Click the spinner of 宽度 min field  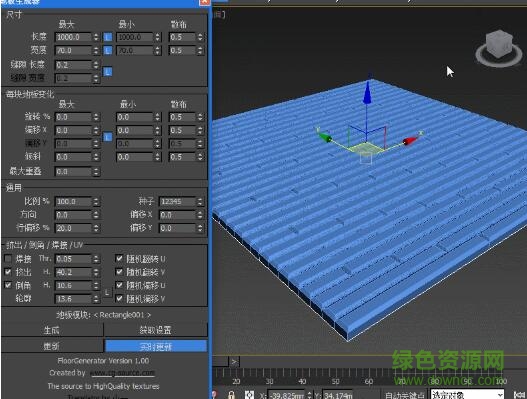[x=157, y=50]
